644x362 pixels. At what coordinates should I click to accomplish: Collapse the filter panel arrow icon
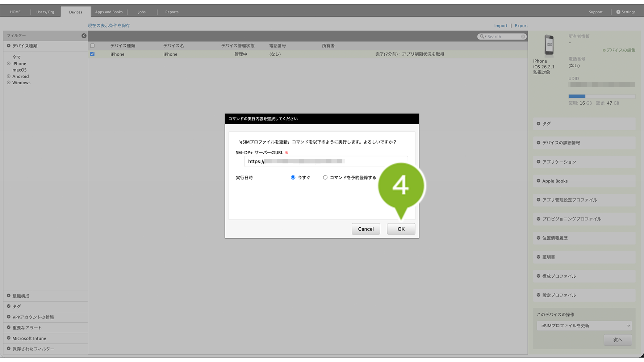pos(84,35)
